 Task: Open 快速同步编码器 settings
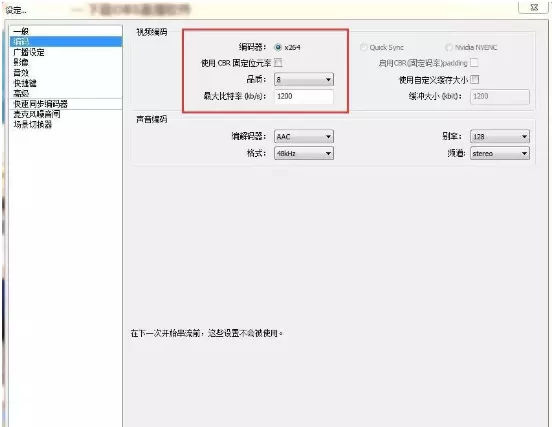click(66, 104)
